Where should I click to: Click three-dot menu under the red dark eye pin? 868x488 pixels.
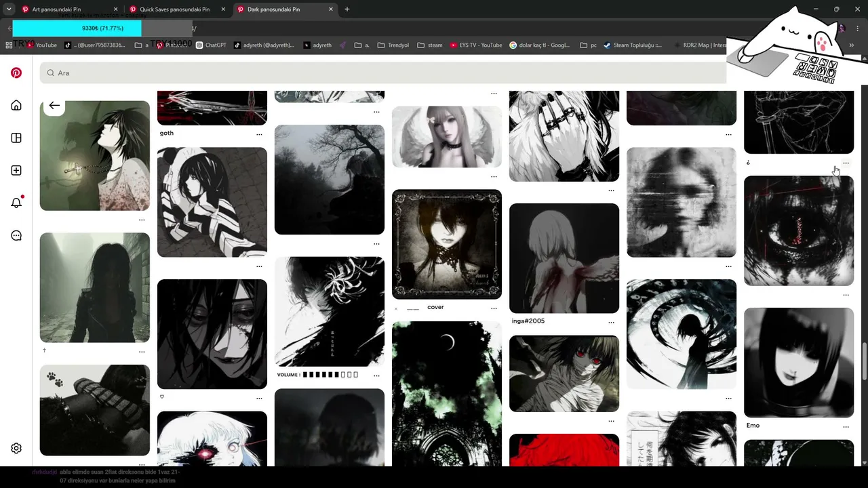[846, 295]
